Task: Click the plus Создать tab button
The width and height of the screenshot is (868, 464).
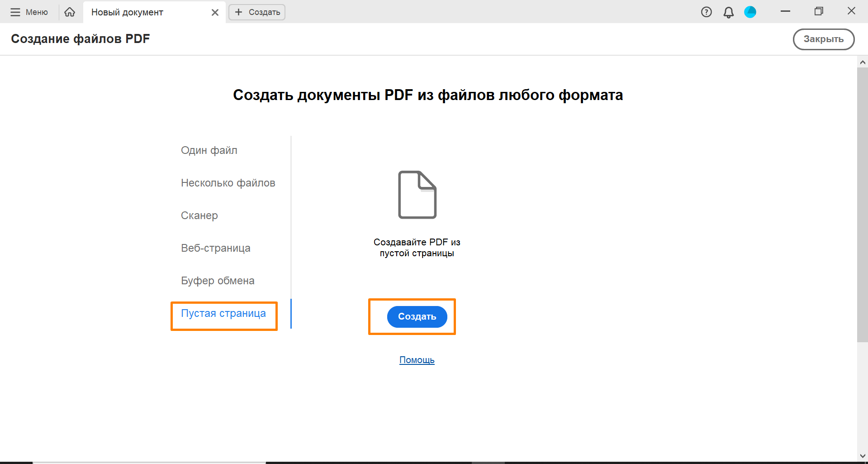Action: 257,12
